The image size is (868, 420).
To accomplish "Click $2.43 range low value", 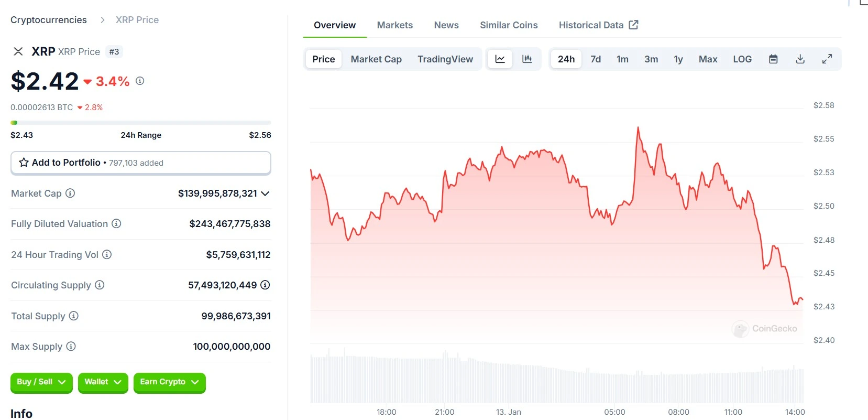I will coord(21,135).
